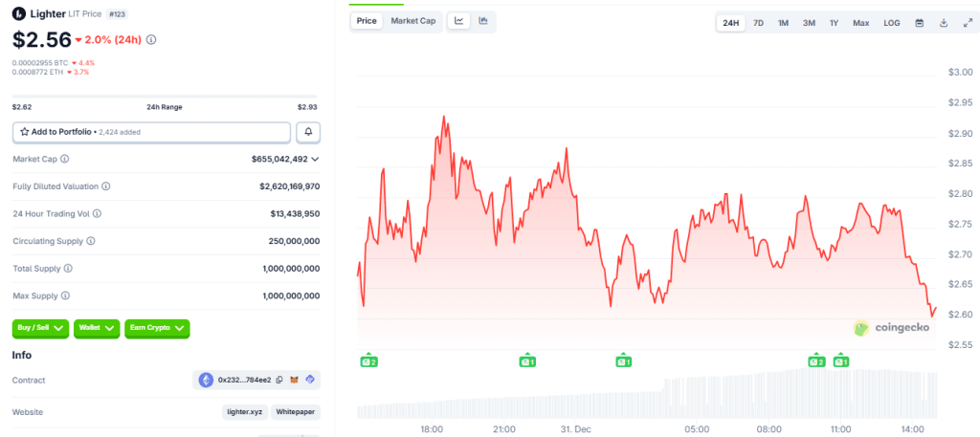Download the chart data
The width and height of the screenshot is (980, 437).
click(x=944, y=22)
